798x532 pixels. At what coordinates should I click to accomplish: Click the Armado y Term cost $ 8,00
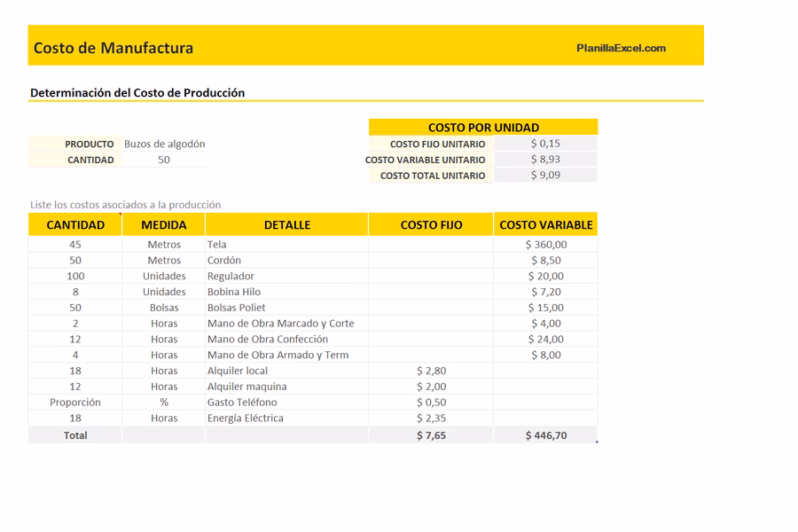545,355
